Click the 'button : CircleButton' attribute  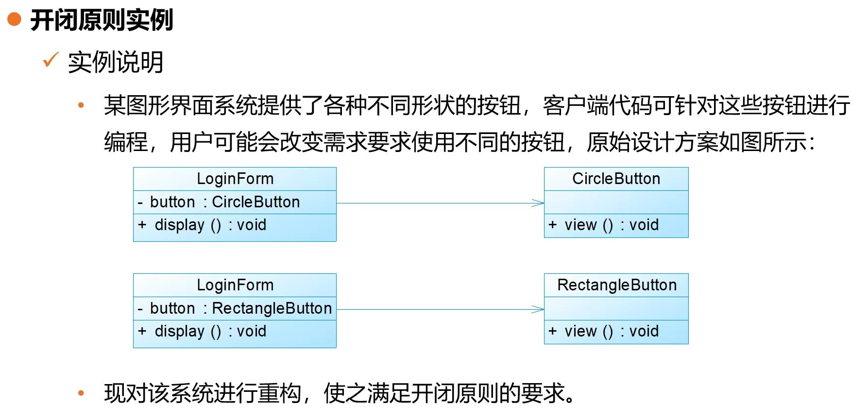pyautogui.click(x=224, y=202)
